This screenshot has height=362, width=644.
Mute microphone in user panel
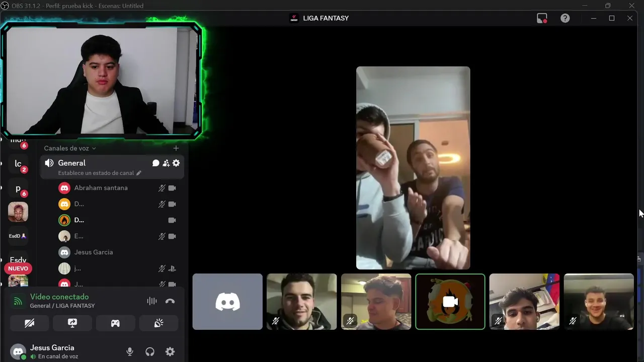click(130, 352)
